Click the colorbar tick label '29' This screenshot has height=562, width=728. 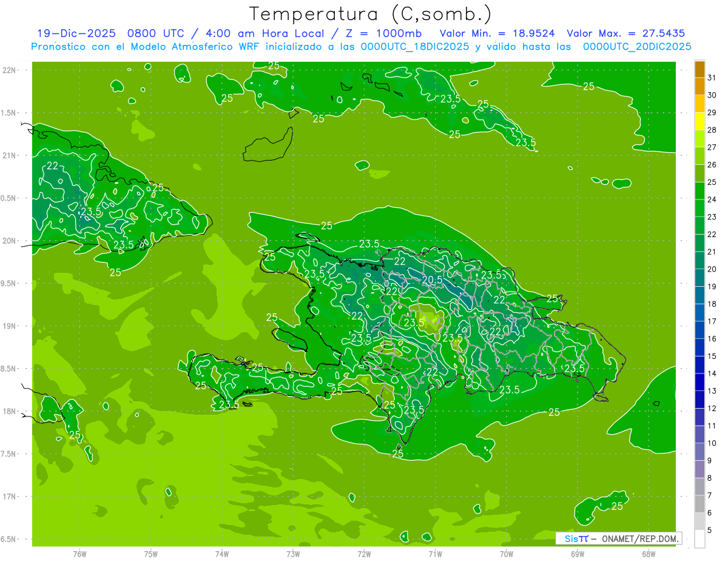712,112
